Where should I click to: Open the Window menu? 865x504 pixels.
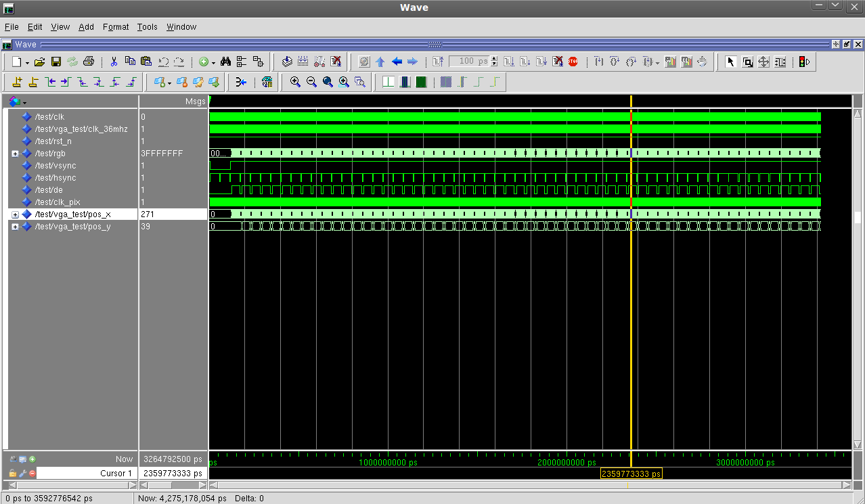[181, 27]
